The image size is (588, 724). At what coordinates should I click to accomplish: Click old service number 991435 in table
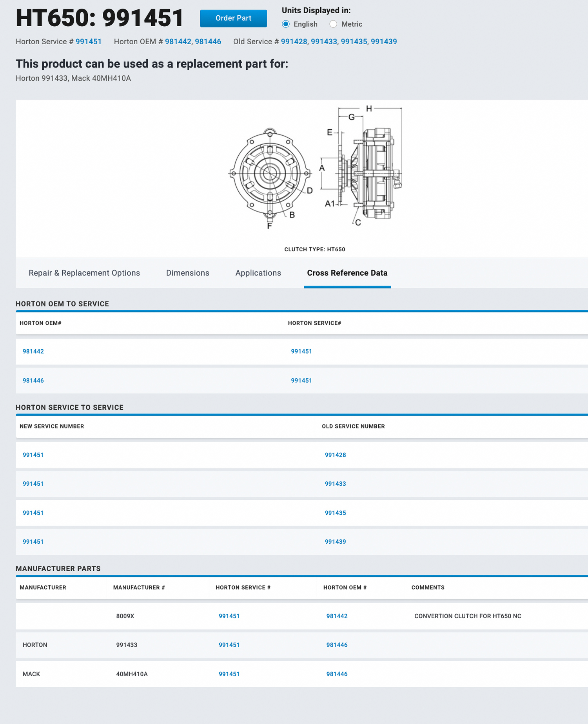click(x=336, y=513)
